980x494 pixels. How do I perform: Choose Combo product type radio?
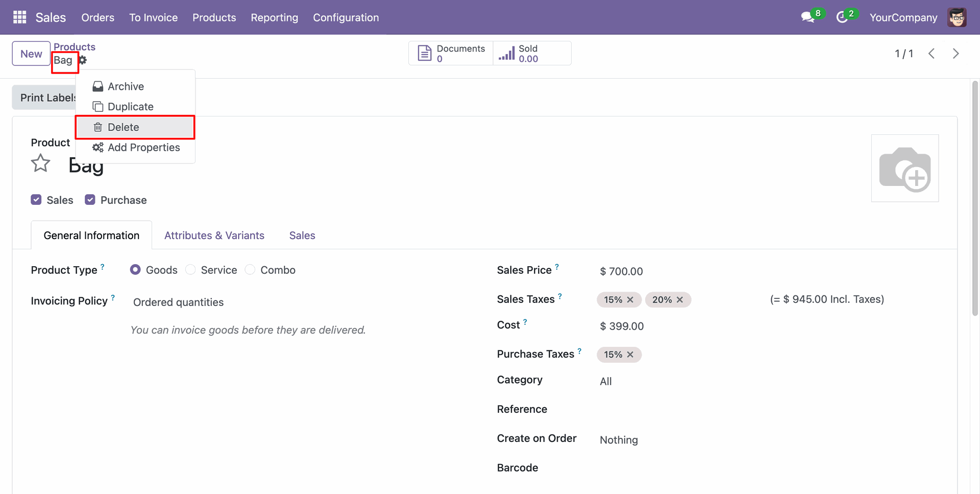pos(250,270)
